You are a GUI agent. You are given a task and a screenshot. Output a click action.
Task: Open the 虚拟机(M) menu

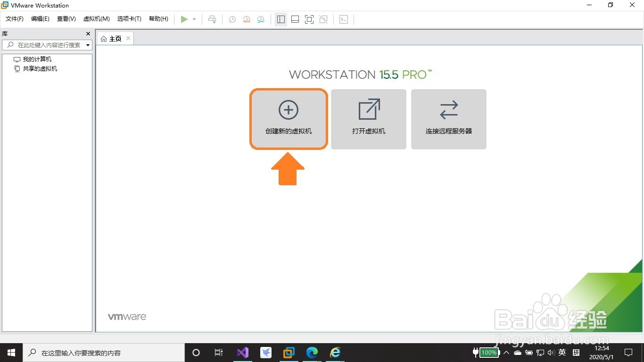(x=97, y=19)
